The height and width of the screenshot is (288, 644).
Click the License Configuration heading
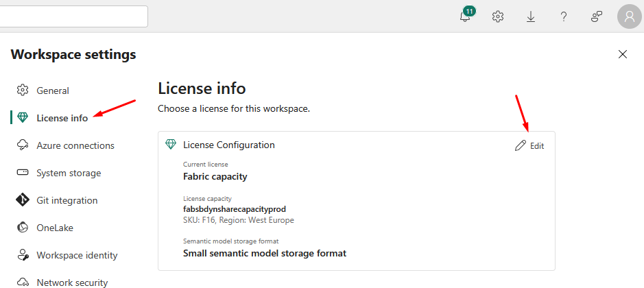tap(229, 145)
